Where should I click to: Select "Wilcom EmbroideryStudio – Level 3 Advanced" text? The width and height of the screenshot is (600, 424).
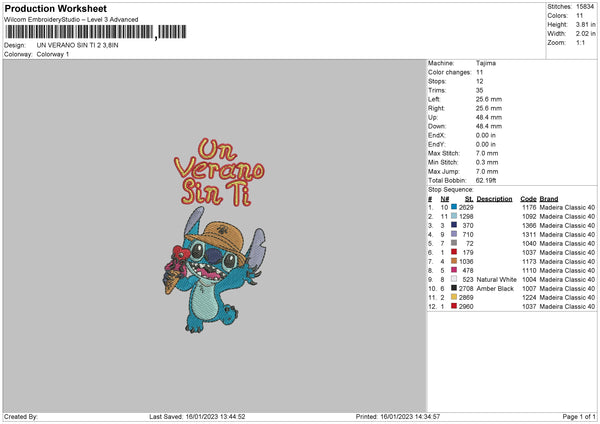click(71, 20)
